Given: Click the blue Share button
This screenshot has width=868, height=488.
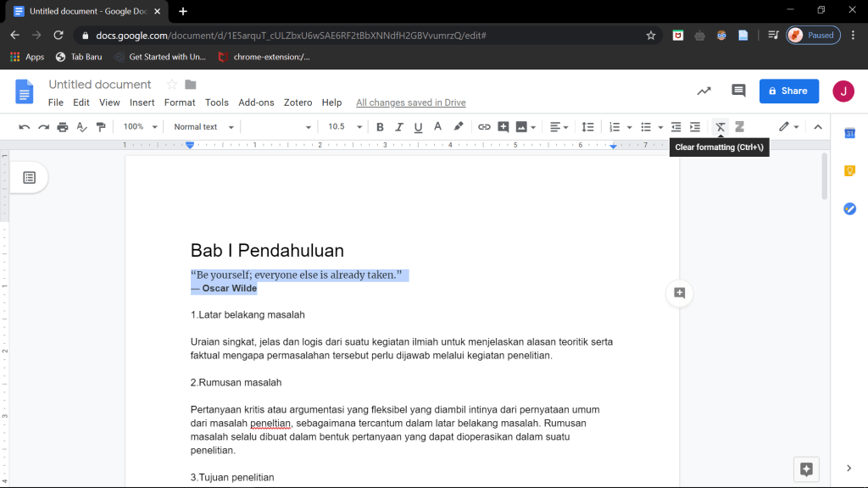Looking at the screenshot, I should (x=788, y=91).
